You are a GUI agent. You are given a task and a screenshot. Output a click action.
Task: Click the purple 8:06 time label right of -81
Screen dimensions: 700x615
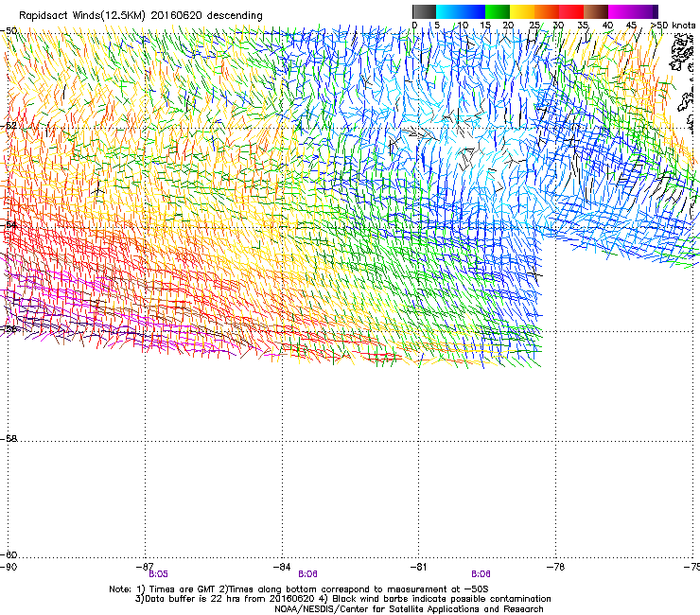point(481,574)
